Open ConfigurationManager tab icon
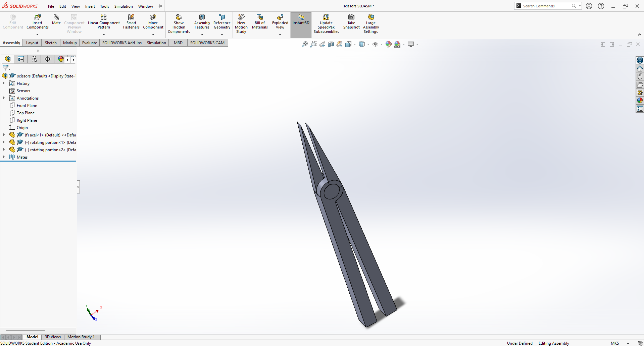The width and height of the screenshot is (644, 346). click(34, 59)
